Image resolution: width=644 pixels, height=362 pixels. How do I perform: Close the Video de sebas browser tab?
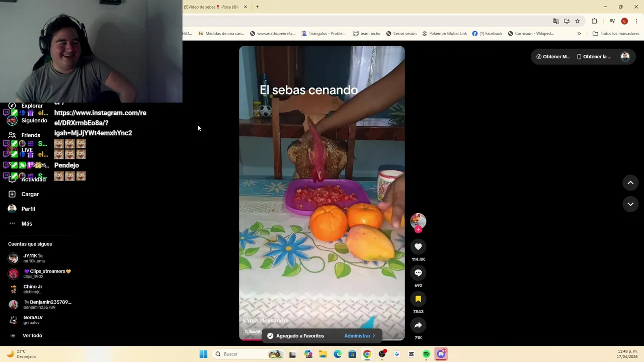[x=246, y=7]
